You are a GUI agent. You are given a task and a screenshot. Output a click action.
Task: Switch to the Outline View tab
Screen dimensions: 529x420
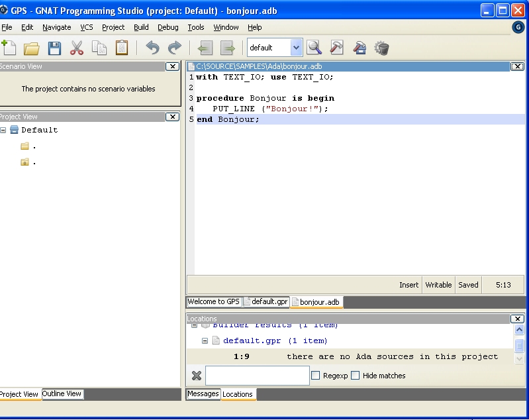[62, 394]
